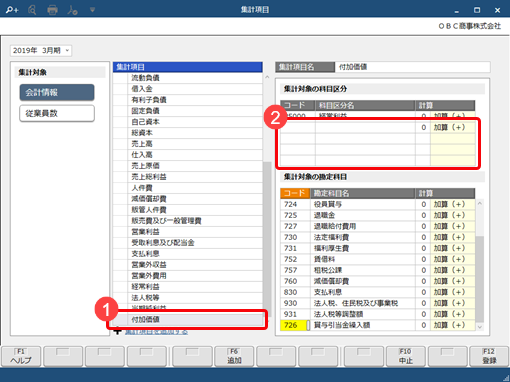The height and width of the screenshot is (382, 510).
Task: Open 加算（+） dropdown for 退職給付費用
Action: click(453, 226)
